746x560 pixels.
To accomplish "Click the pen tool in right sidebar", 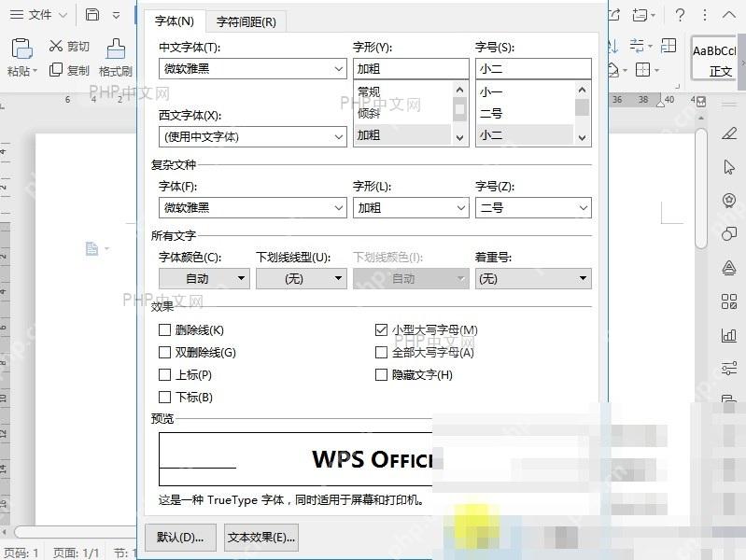I will click(x=729, y=133).
